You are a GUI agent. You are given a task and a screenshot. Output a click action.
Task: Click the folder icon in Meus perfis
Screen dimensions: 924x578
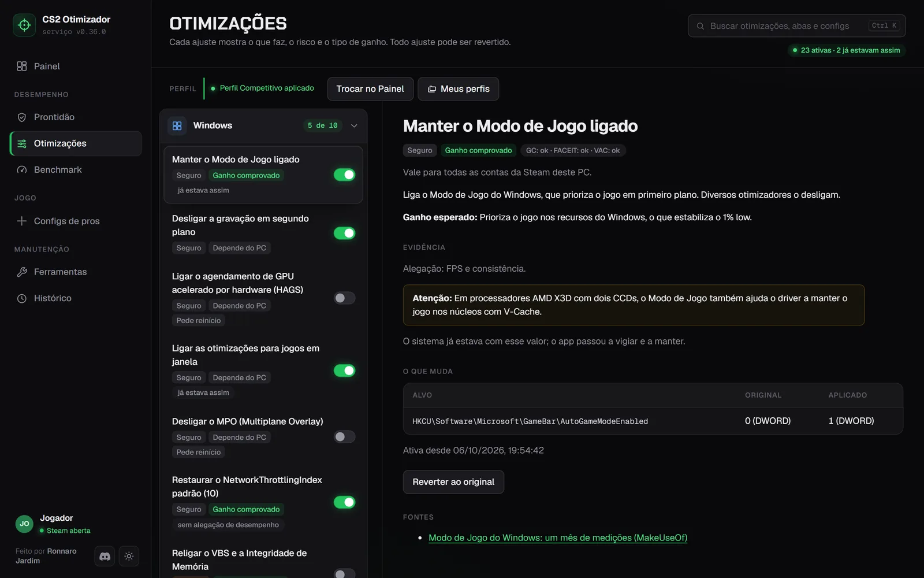click(x=432, y=89)
